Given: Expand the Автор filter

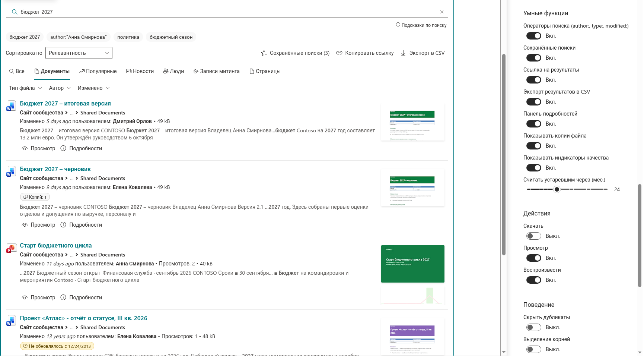Looking at the screenshot, I should point(60,88).
